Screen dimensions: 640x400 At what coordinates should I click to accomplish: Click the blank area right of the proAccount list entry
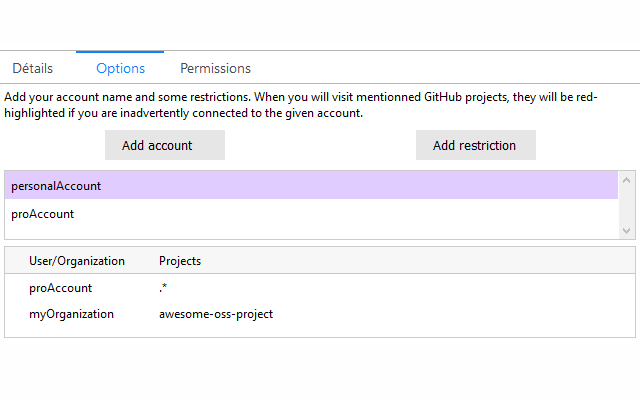[350, 213]
